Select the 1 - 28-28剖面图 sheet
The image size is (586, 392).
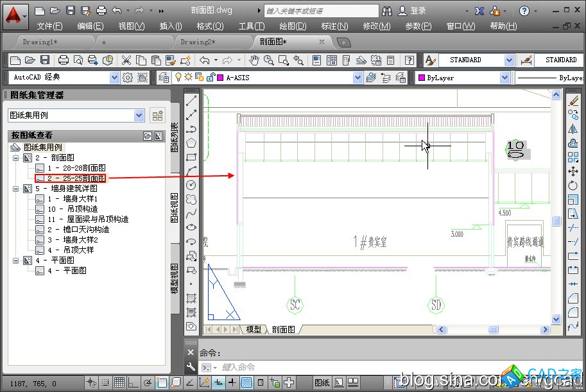pos(76,168)
